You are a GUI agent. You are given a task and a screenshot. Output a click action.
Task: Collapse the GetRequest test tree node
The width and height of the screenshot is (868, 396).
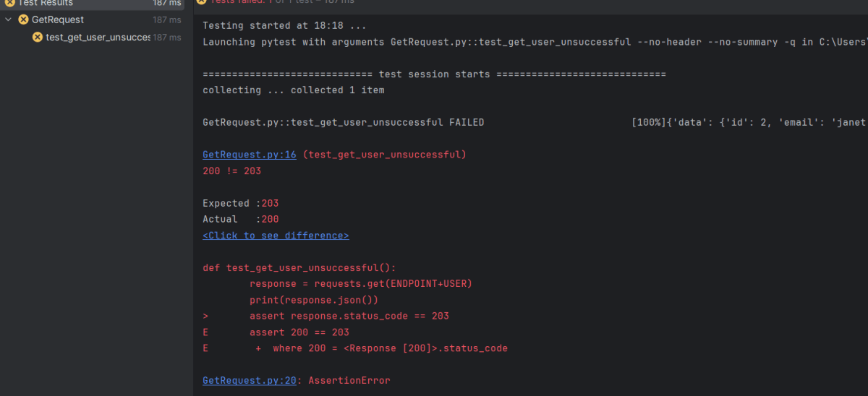coord(9,20)
